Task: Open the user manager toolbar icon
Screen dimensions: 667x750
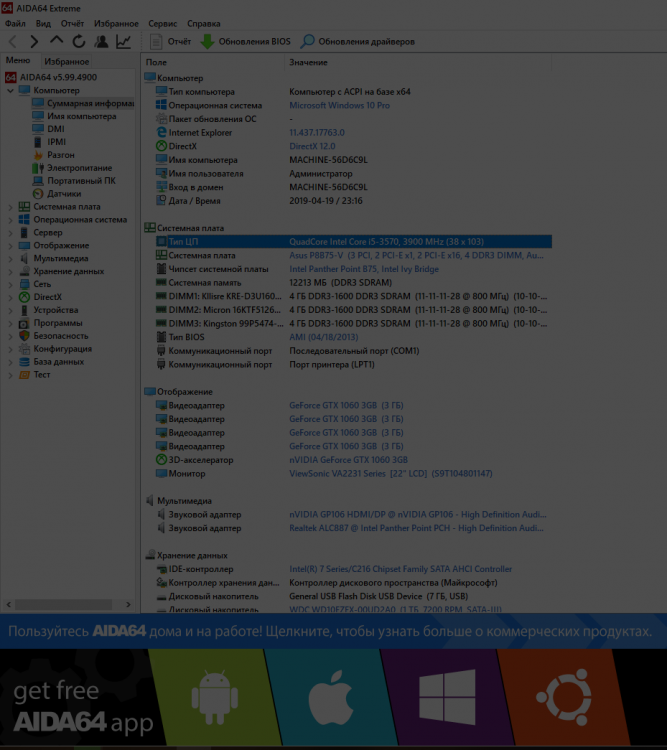Action: click(x=101, y=42)
